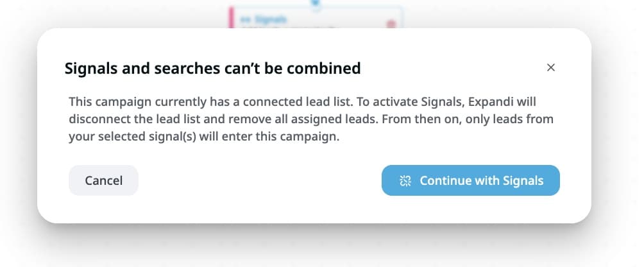This screenshot has height=267, width=644.
Task: Click the blurred subtitle under Signals node
Action: coord(289,28)
